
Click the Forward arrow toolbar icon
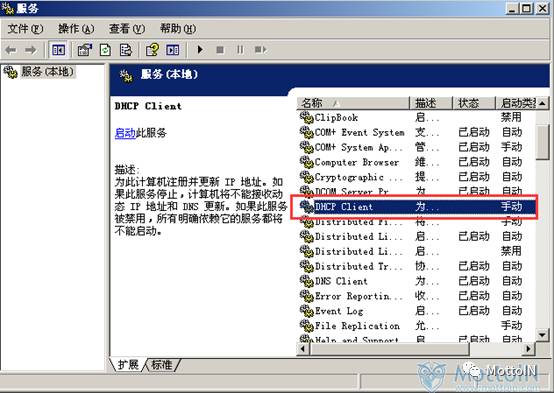click(x=31, y=50)
